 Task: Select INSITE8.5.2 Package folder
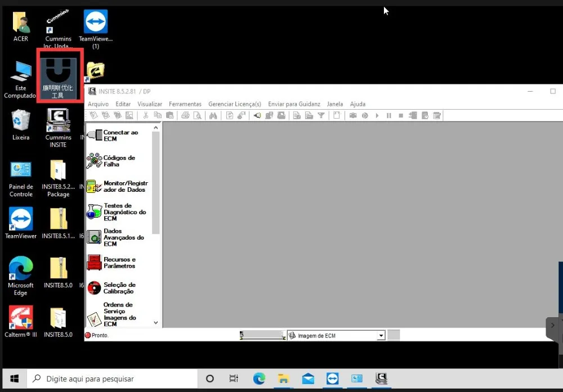point(58,178)
